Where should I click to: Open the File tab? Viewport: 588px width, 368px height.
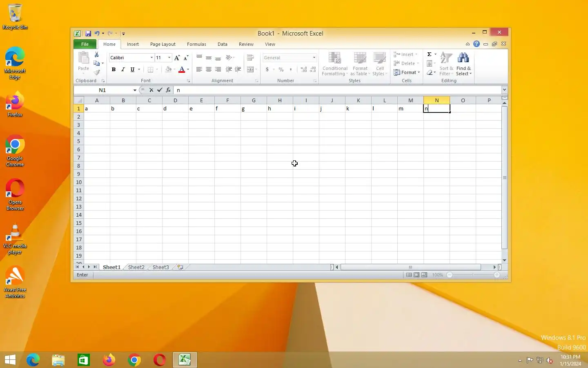tap(85, 44)
